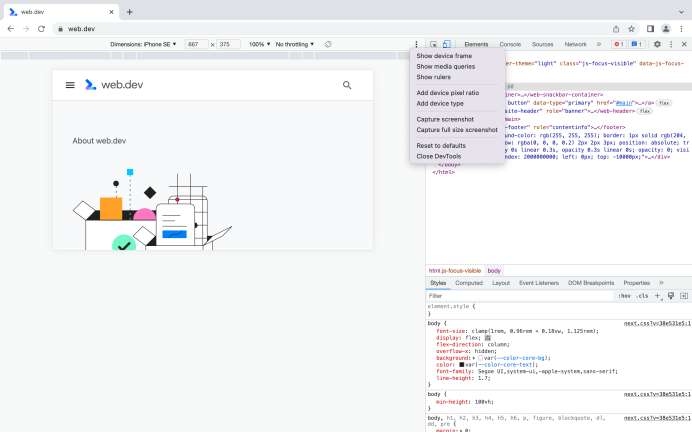Open the No throttling dropdown
The height and width of the screenshot is (432, 692).
(x=295, y=44)
